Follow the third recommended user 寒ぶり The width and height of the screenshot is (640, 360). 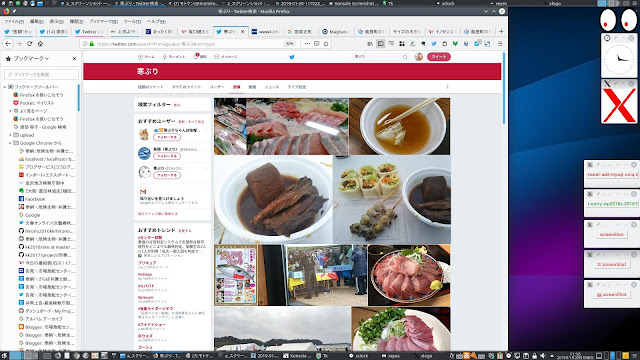click(x=167, y=176)
